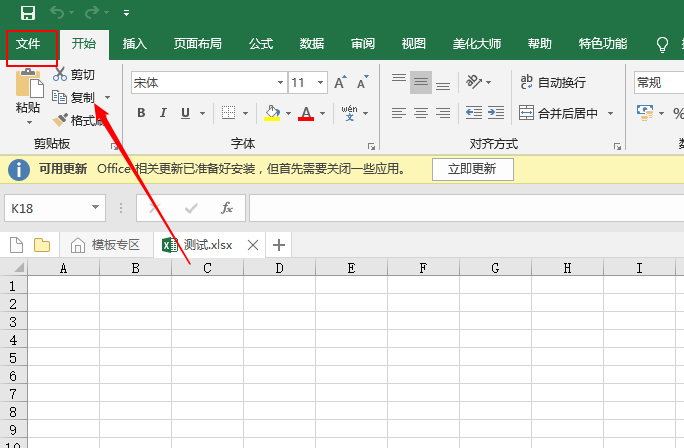Expand the font color dropdown arrow

tap(322, 113)
